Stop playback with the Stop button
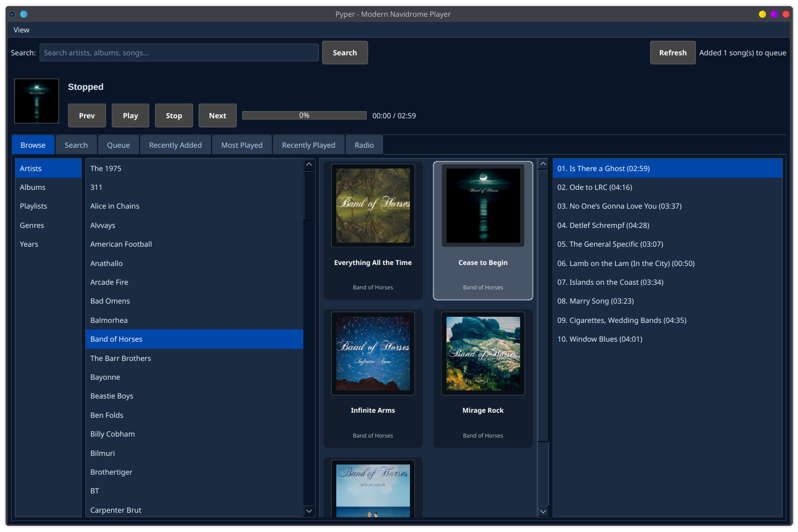 (174, 116)
